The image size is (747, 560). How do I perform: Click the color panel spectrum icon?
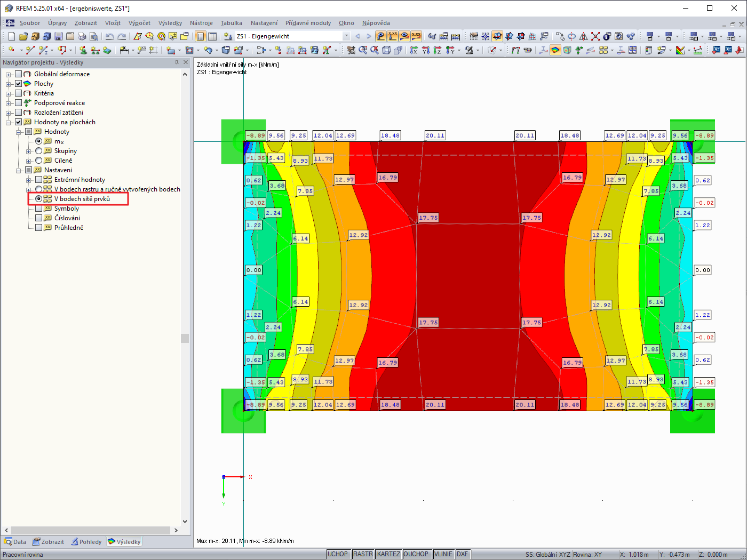coord(680,50)
